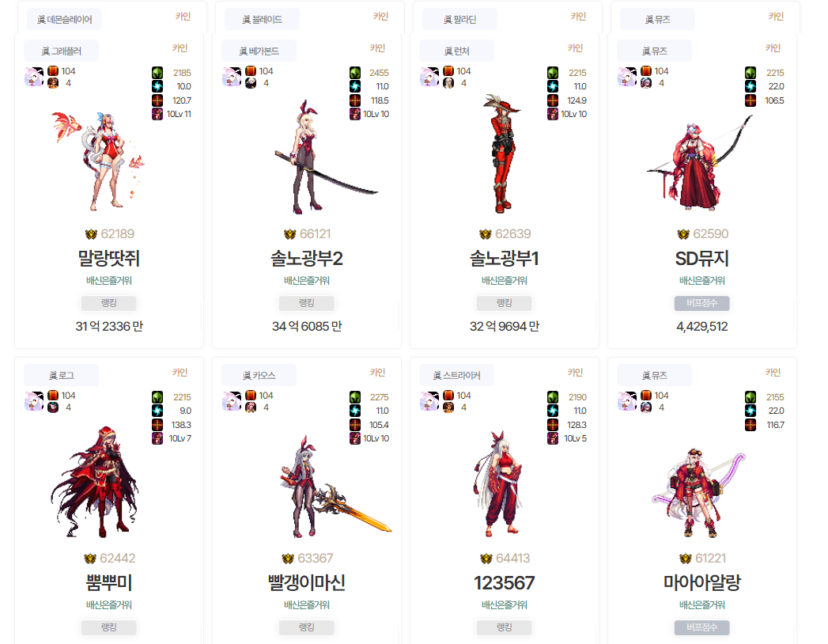The image size is (828, 644).
Task: Open character name 빨갱이마신
Action: coord(307,583)
